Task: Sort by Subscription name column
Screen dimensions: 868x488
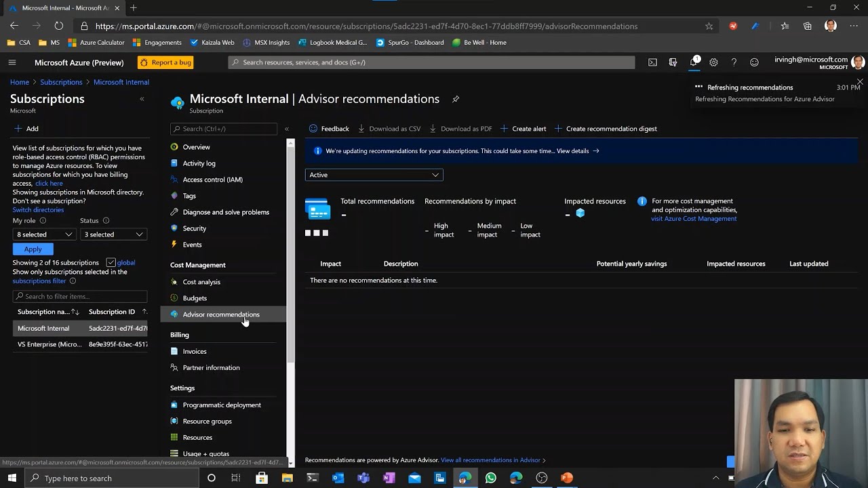Action: click(x=48, y=312)
